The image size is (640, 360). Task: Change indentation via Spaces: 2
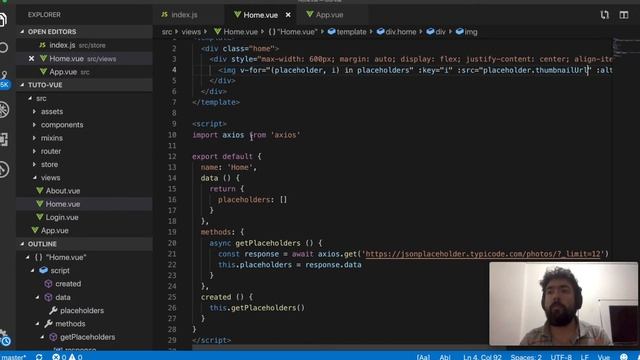(x=526, y=357)
